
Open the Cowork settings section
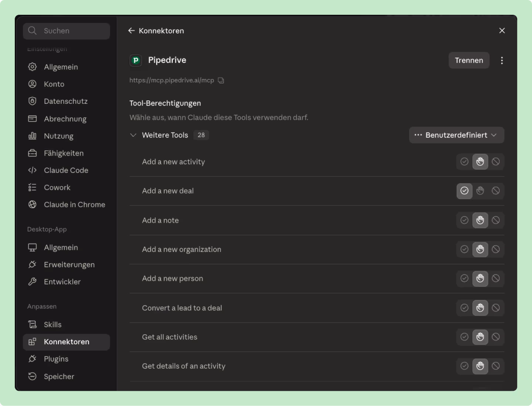point(66,188)
